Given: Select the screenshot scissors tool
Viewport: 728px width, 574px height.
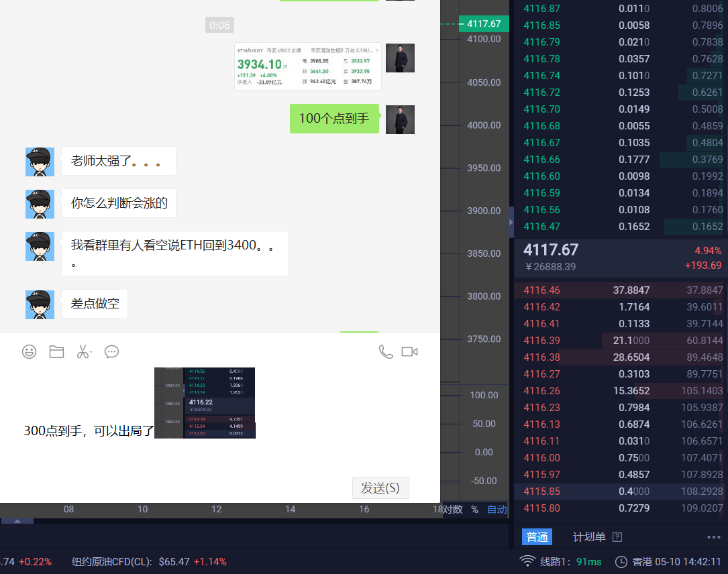Looking at the screenshot, I should click(83, 351).
